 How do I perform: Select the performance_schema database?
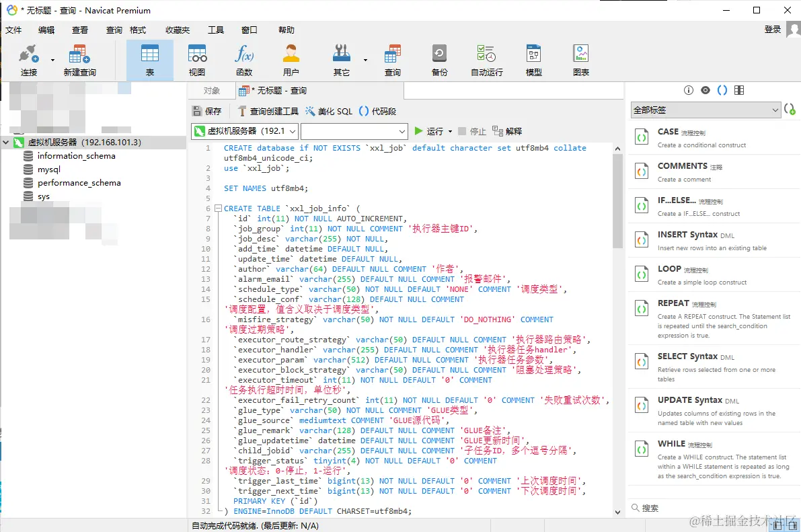point(79,183)
